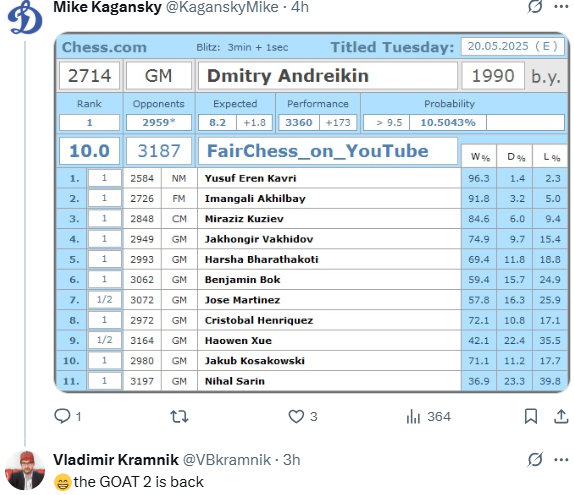Share the tweet with upload arrow icon
This screenshot has height=495, width=574.
tap(561, 416)
